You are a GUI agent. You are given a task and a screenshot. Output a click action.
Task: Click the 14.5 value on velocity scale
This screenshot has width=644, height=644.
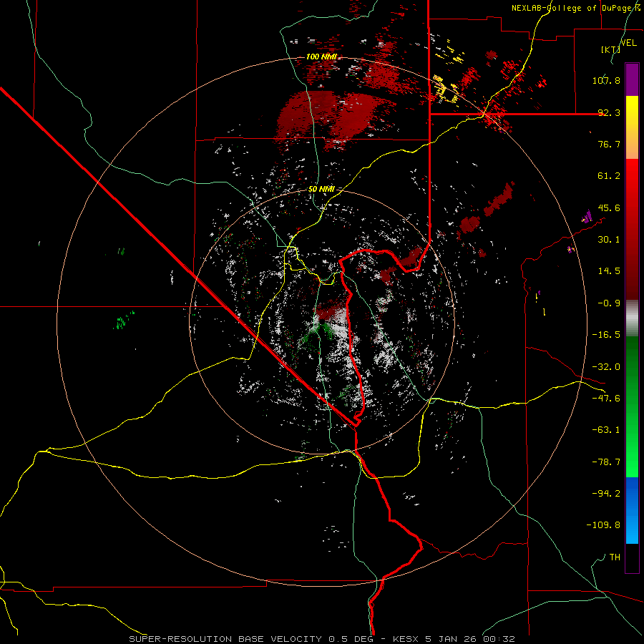pyautogui.click(x=609, y=271)
